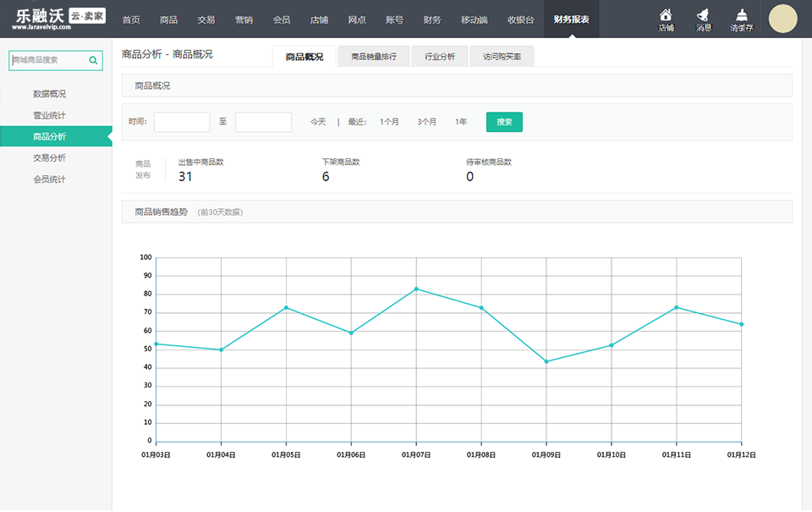
Task: Select 营业统计 in the sidebar
Action: click(x=50, y=115)
